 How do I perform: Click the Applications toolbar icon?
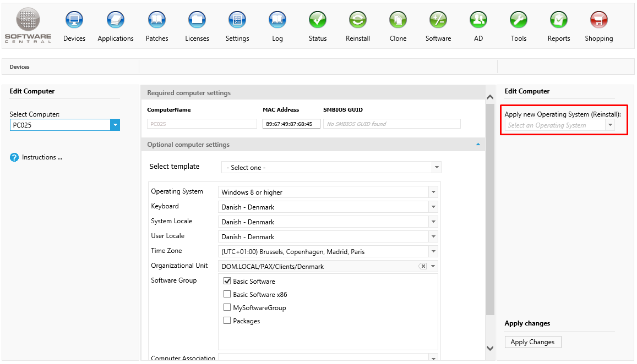point(116,20)
